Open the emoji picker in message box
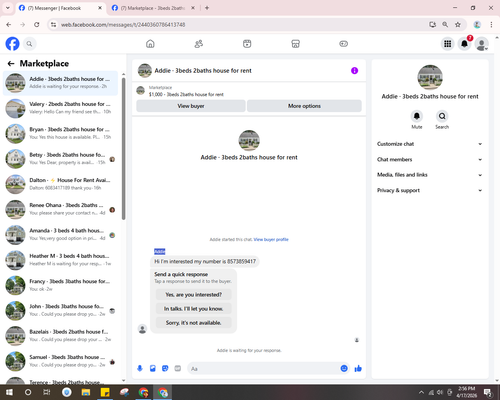The width and height of the screenshot is (500, 400). coord(344,368)
